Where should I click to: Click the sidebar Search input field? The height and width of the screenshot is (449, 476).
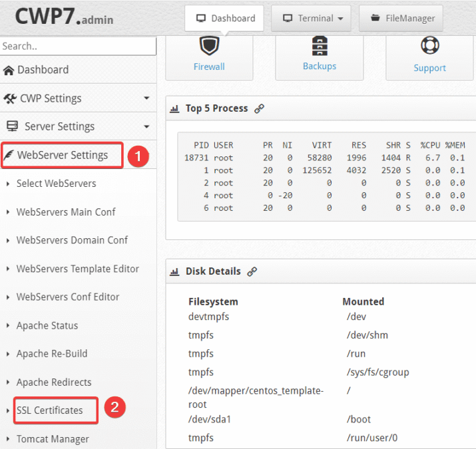coord(77,47)
